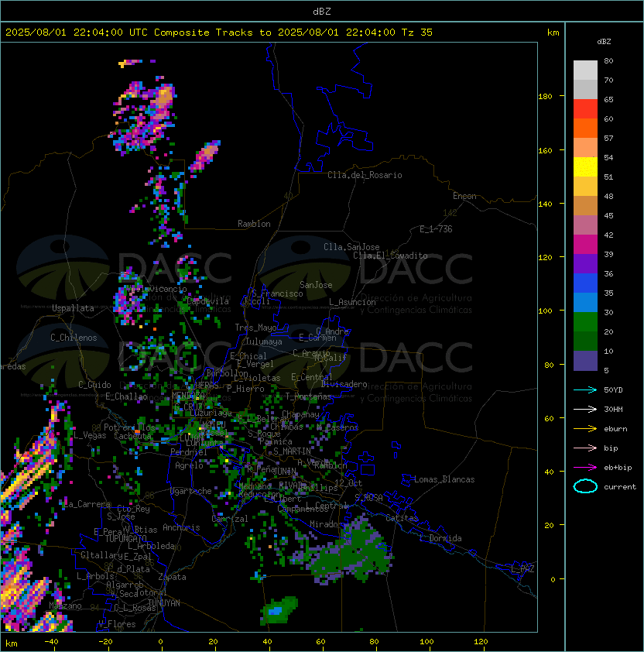This screenshot has width=644, height=652.
Task: Click the Uspallata label on the map
Action: pyautogui.click(x=73, y=308)
